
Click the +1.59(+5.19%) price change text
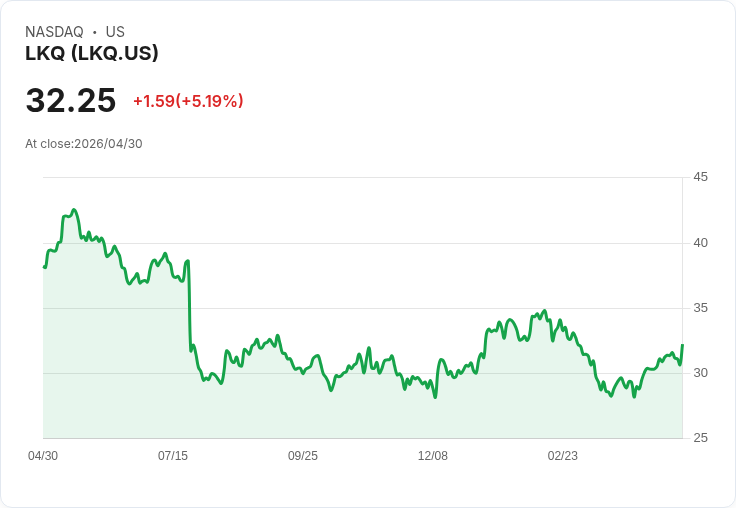tap(188, 101)
